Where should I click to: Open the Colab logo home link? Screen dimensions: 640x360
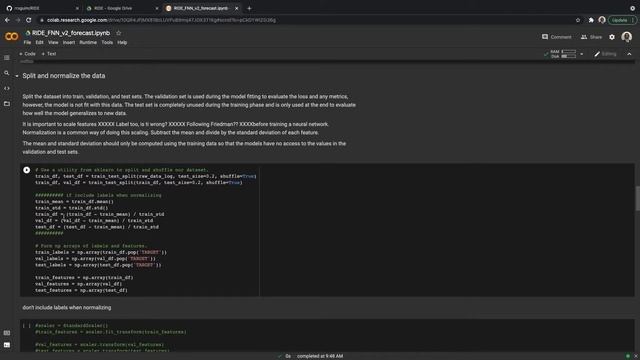[x=11, y=37]
